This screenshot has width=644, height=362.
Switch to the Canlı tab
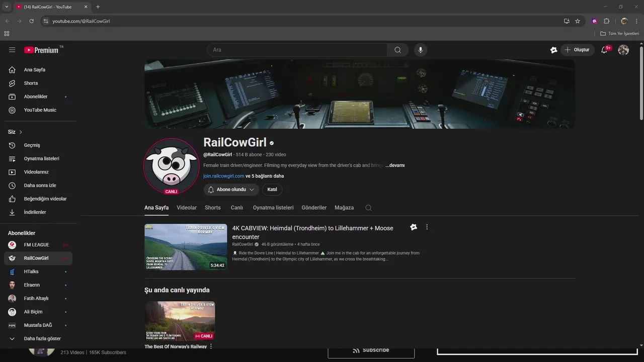click(237, 208)
